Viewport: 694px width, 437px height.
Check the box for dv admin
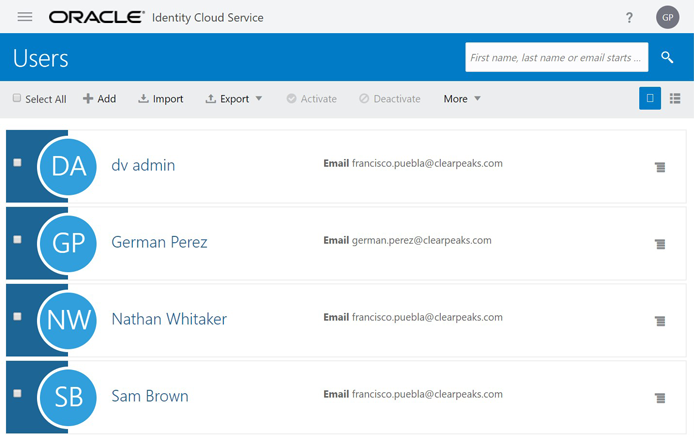[x=17, y=162]
